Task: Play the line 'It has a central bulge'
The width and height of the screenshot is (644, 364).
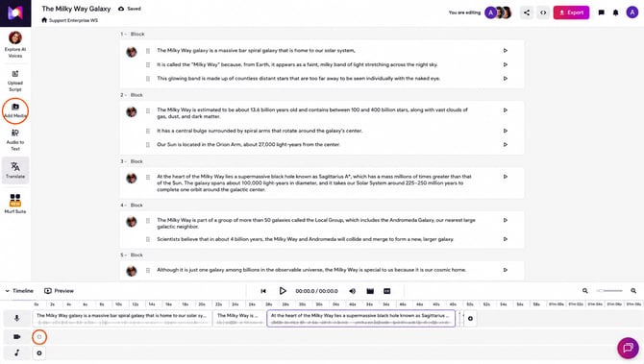Action: coord(506,131)
